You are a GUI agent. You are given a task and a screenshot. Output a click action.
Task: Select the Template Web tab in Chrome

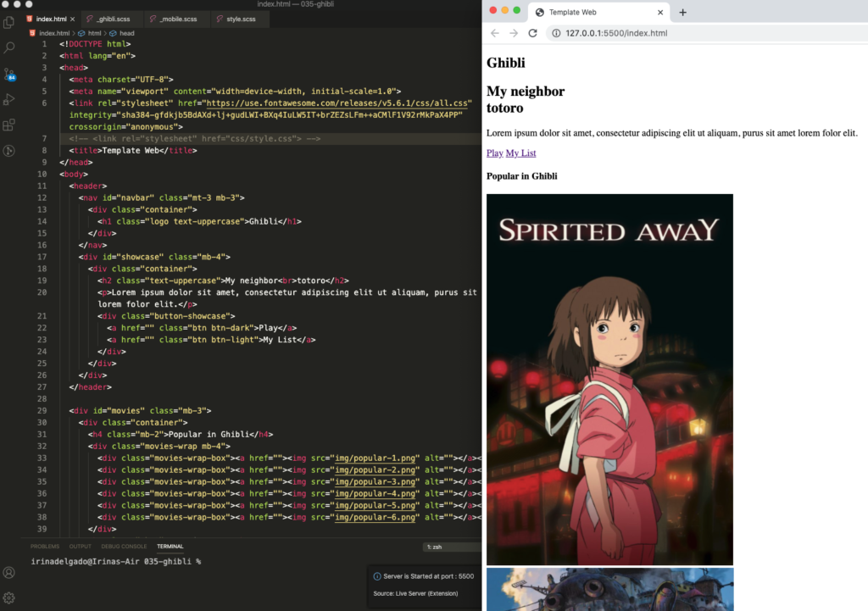pyautogui.click(x=599, y=12)
